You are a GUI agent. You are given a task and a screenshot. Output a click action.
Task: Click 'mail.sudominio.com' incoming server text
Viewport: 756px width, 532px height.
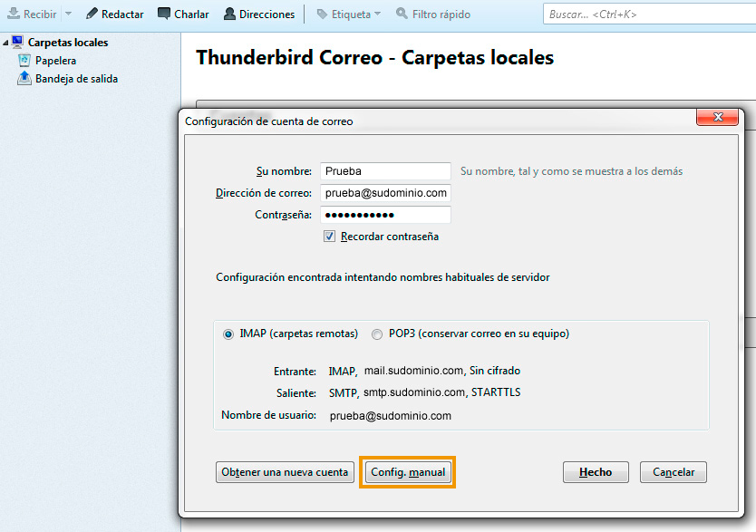[x=413, y=371]
